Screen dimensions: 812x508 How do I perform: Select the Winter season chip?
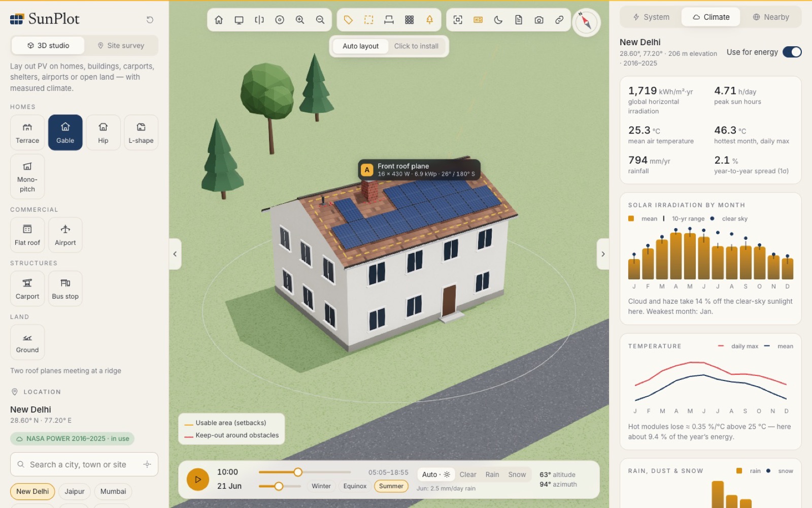[321, 486]
